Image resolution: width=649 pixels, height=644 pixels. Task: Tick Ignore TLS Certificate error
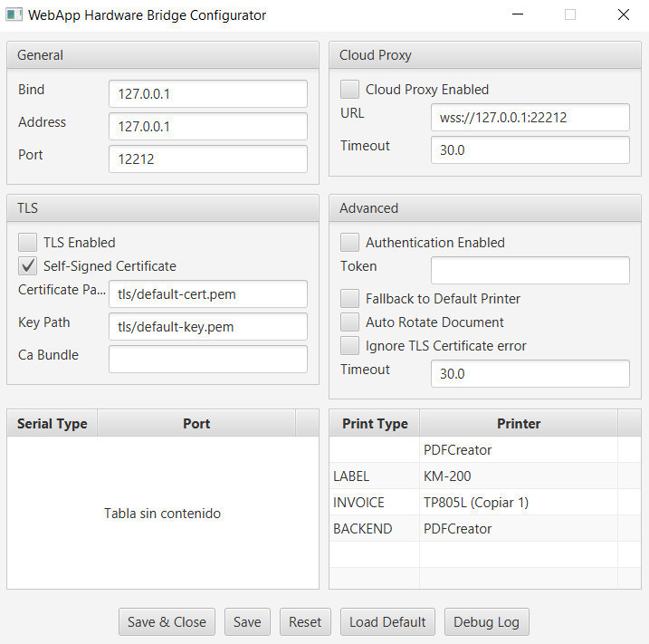[350, 346]
